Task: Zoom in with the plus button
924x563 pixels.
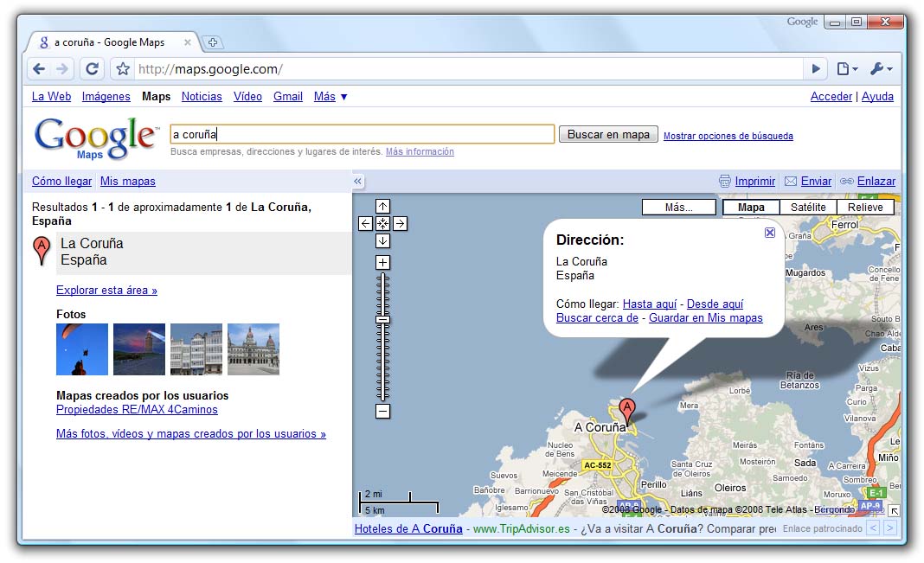Action: tap(383, 263)
